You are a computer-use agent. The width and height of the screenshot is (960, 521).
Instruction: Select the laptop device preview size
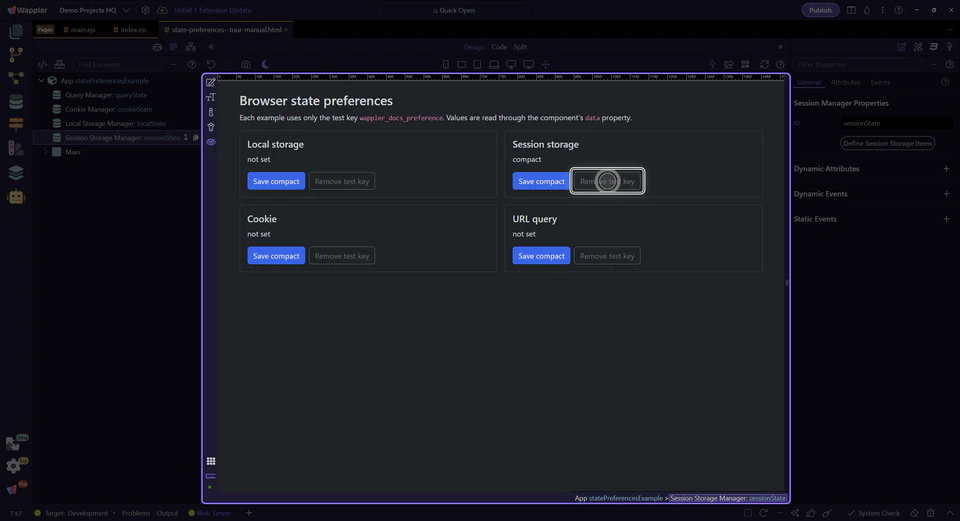tap(493, 64)
